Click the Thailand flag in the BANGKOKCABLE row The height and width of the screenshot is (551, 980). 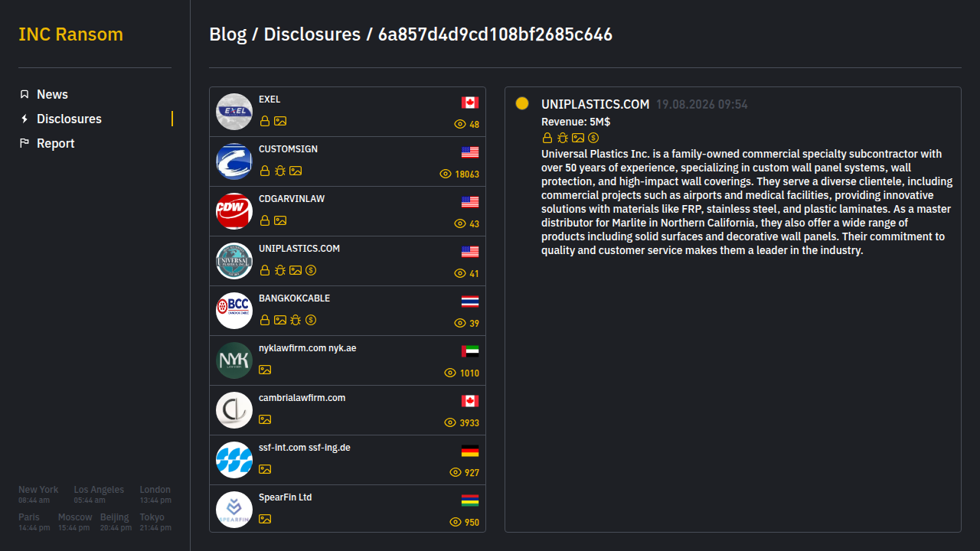coord(470,302)
